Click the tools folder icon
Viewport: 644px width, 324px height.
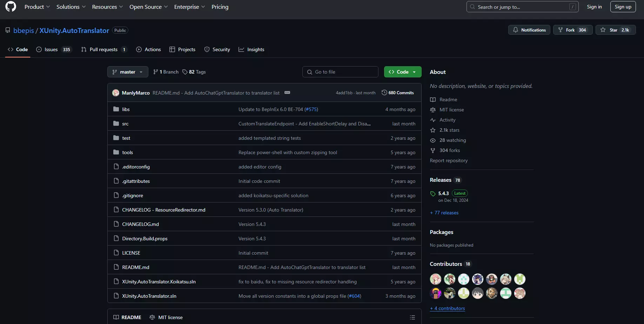click(116, 152)
